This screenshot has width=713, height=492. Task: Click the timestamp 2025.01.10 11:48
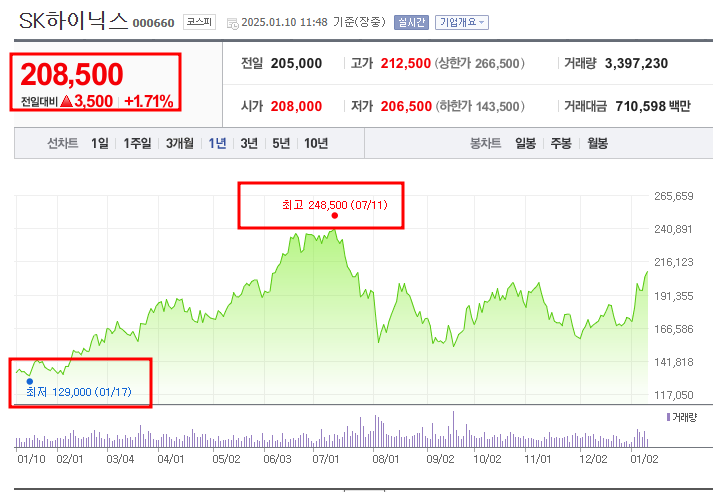(284, 22)
